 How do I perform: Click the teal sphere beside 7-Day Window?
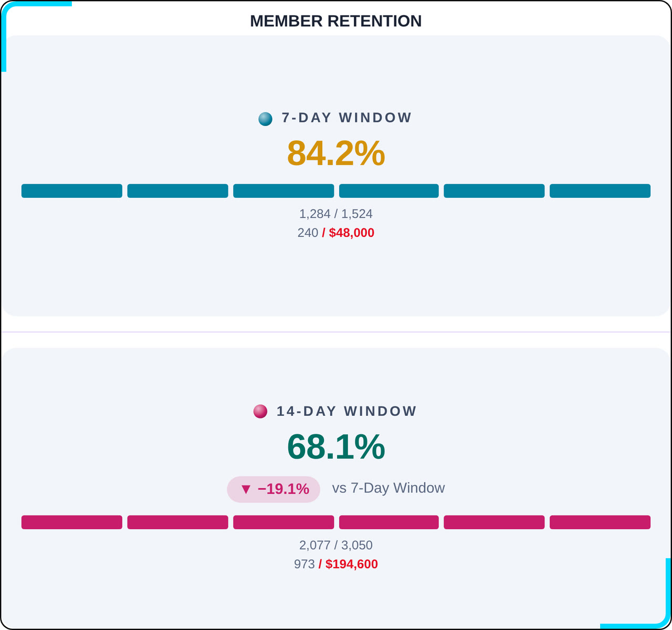(x=266, y=119)
